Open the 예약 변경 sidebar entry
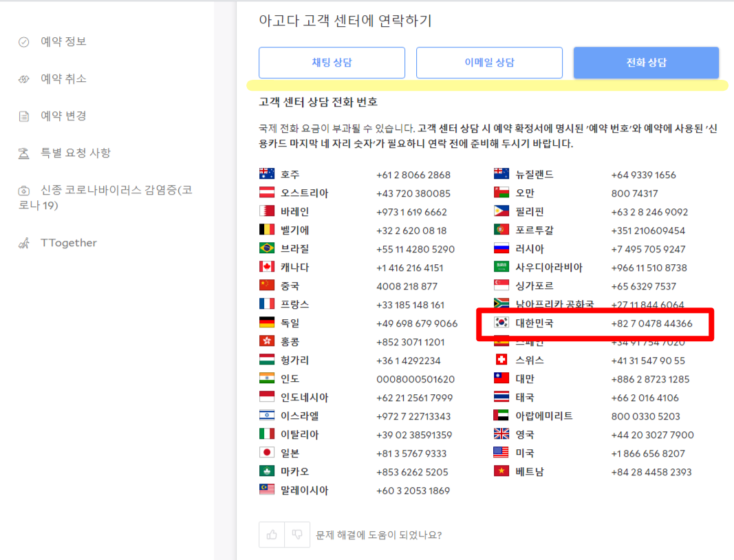The width and height of the screenshot is (734, 560). coord(63,116)
